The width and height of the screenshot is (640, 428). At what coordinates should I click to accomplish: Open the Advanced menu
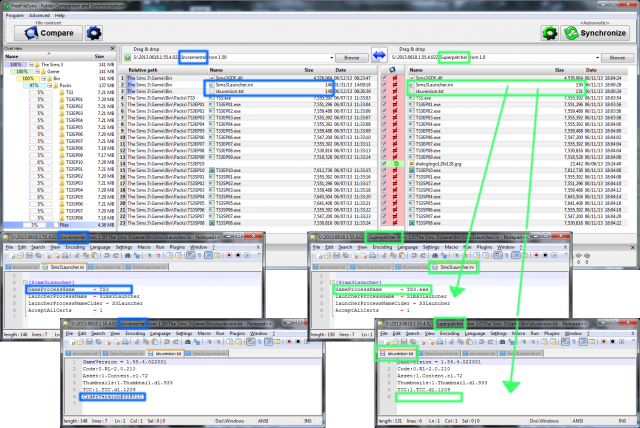point(42,16)
